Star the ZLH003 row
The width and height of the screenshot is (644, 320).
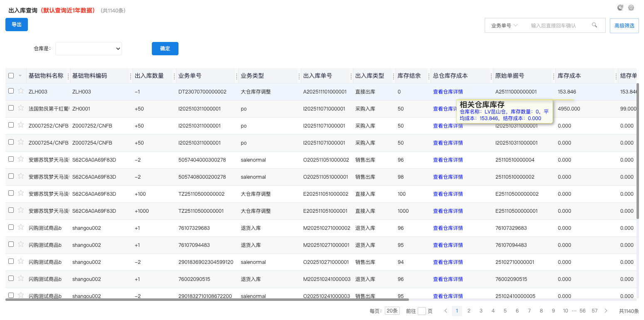[x=21, y=91]
